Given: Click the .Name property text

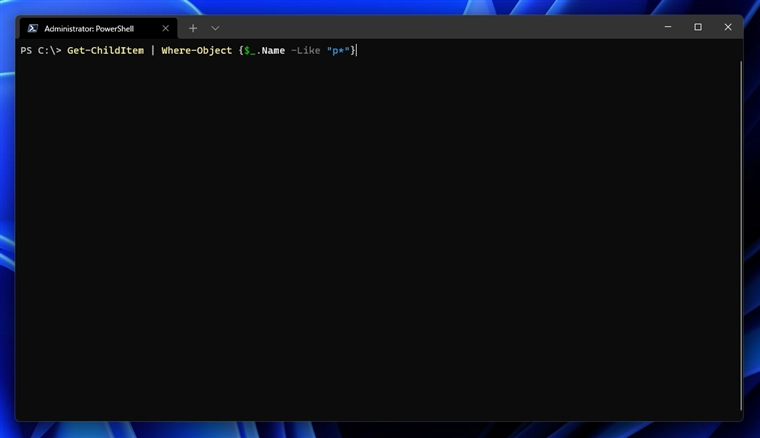Looking at the screenshot, I should pos(270,50).
